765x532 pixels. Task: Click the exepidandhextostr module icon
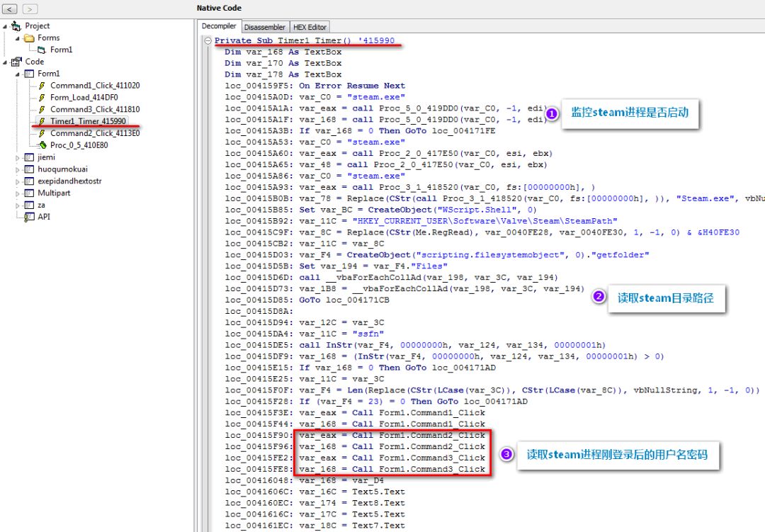pyautogui.click(x=29, y=181)
